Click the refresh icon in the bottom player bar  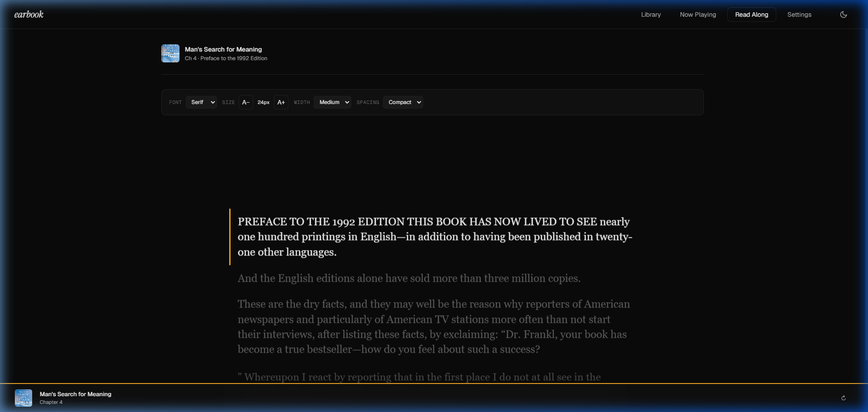pyautogui.click(x=843, y=398)
